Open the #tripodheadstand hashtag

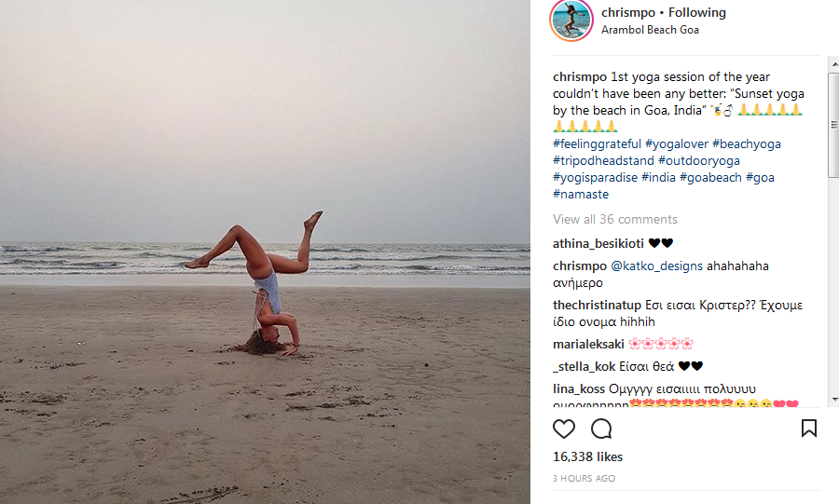click(x=603, y=161)
